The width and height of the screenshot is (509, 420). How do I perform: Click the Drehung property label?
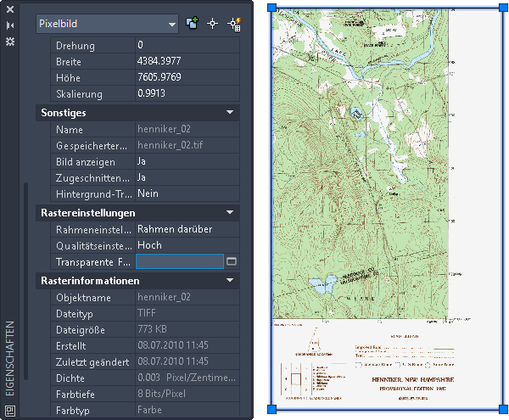pyautogui.click(x=76, y=46)
